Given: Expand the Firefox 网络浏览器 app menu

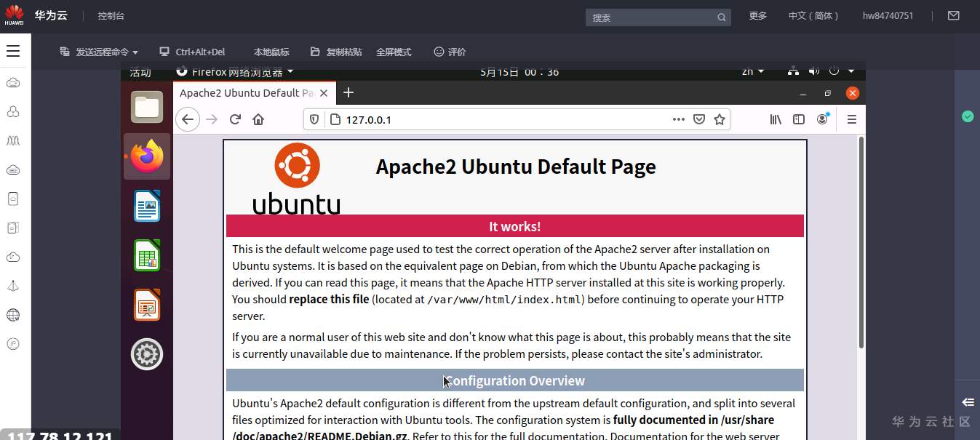Looking at the screenshot, I should tap(235, 71).
